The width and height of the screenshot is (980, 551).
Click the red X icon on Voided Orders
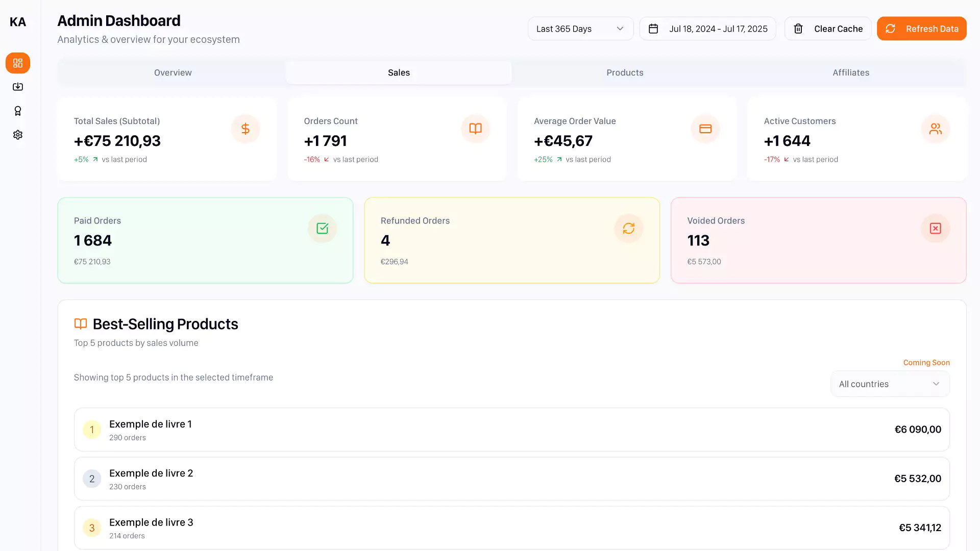tap(935, 229)
